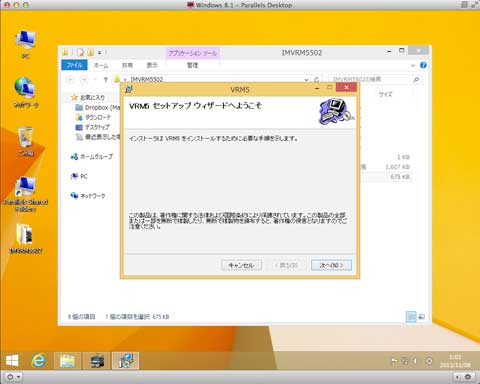Viewport: 480px width, 384px height.
Task: Open the View (表示) ribbon tab
Action: pyautogui.click(x=152, y=65)
